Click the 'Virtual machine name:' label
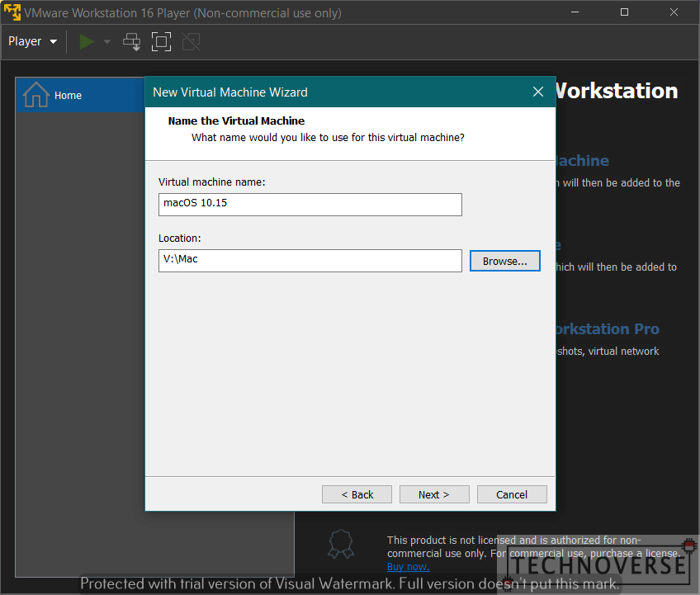 (211, 182)
